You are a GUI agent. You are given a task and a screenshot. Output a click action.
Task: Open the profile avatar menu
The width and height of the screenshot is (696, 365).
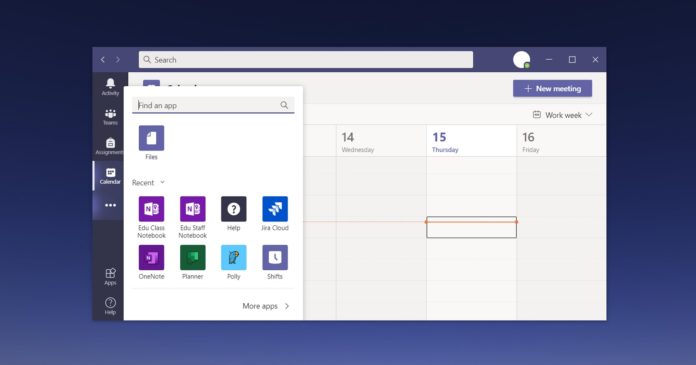522,60
